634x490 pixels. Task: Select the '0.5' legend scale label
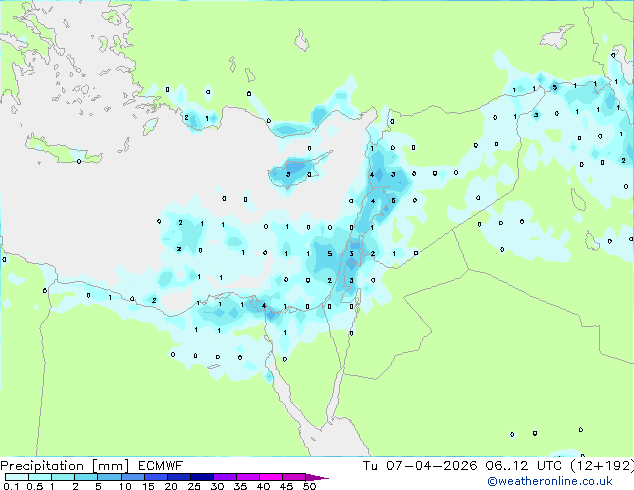coord(35,486)
